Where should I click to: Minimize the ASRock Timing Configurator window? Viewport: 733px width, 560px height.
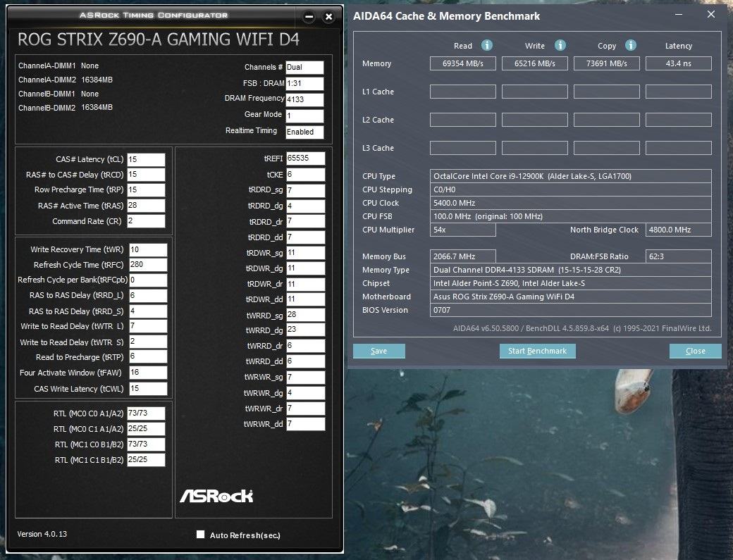click(x=309, y=17)
